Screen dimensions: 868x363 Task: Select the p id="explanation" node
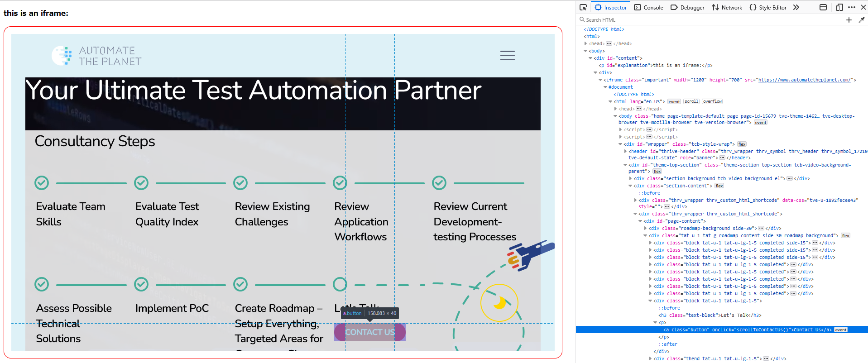point(656,65)
